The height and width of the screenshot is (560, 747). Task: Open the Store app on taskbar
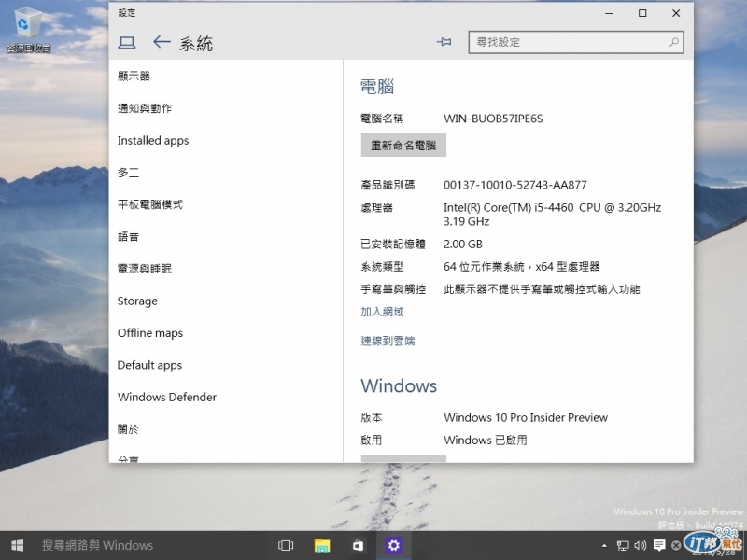[358, 545]
